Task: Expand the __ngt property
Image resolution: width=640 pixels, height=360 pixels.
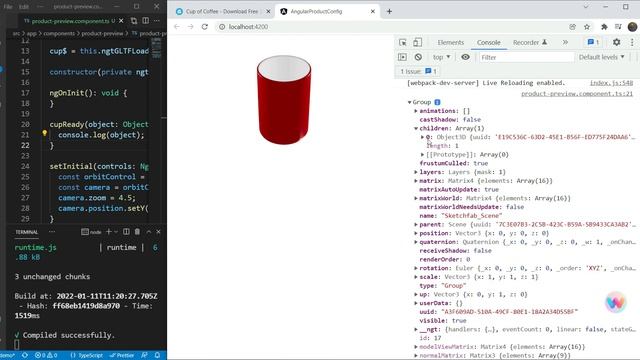Action: click(416, 329)
